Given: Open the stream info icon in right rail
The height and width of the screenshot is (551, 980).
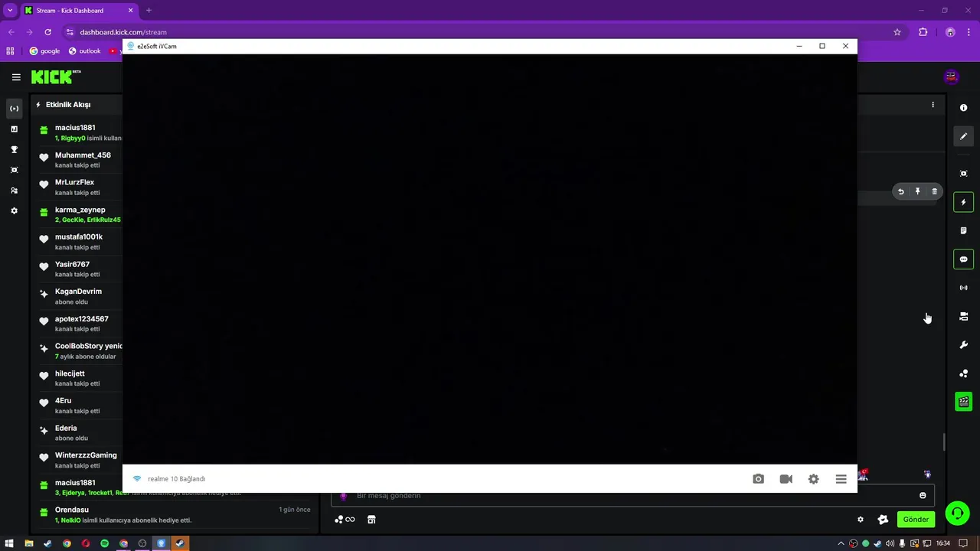Looking at the screenshot, I should coord(963,108).
